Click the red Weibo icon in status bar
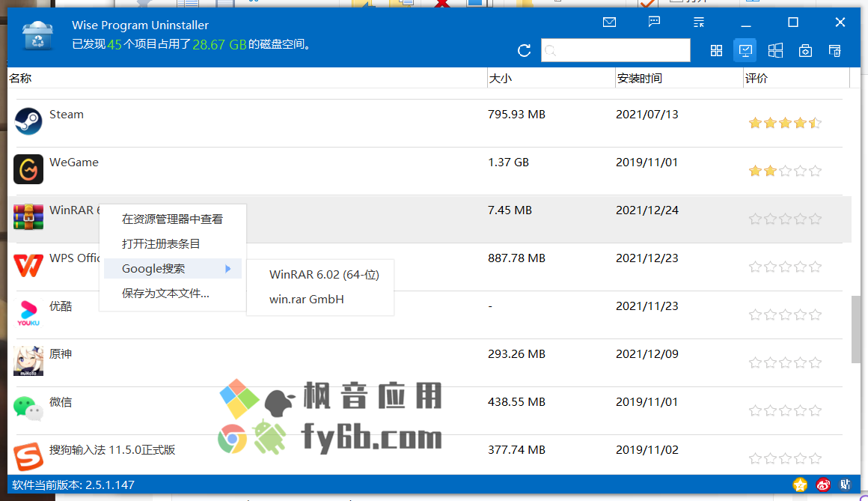 [x=823, y=485]
